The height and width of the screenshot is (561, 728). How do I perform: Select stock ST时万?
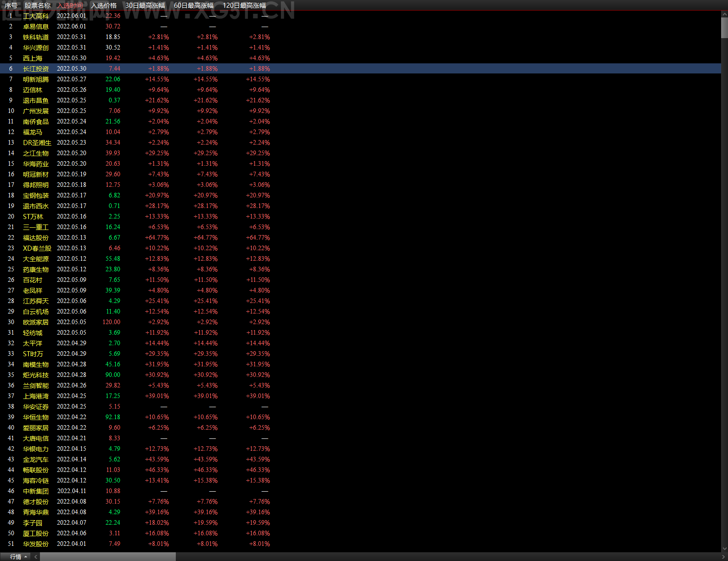(33, 354)
